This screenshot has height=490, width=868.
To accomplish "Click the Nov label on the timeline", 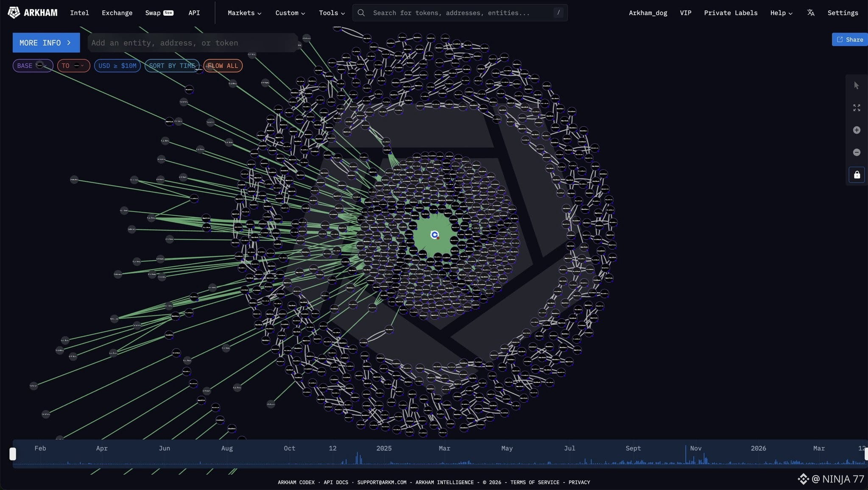I will click(696, 448).
